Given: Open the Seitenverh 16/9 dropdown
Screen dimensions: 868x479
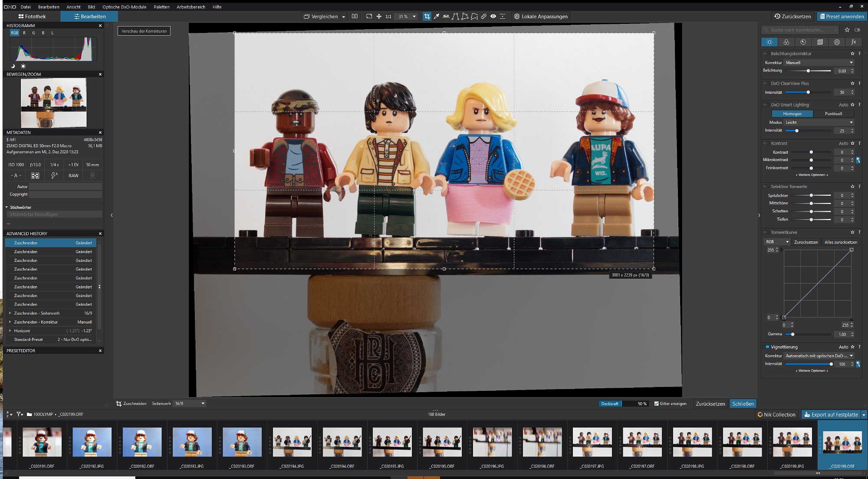Looking at the screenshot, I should coord(189,403).
